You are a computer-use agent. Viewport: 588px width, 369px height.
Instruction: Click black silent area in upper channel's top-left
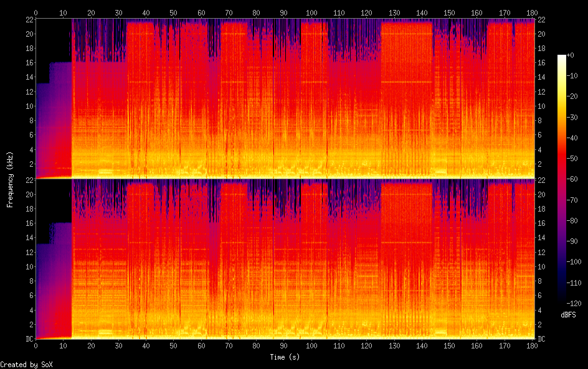[x=53, y=37]
